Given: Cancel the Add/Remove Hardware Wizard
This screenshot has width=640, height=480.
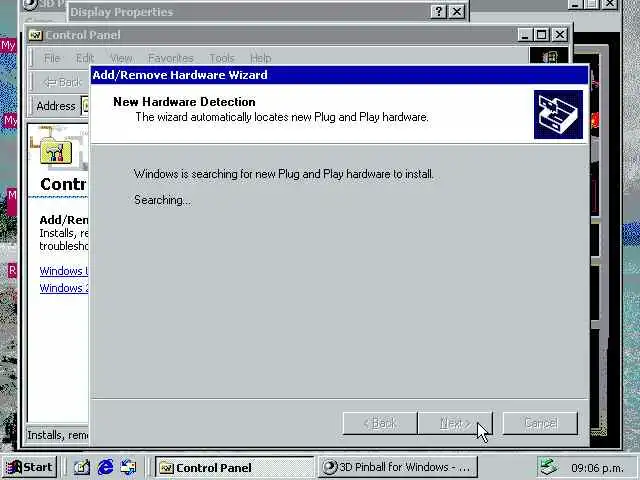Looking at the screenshot, I should [x=540, y=423].
